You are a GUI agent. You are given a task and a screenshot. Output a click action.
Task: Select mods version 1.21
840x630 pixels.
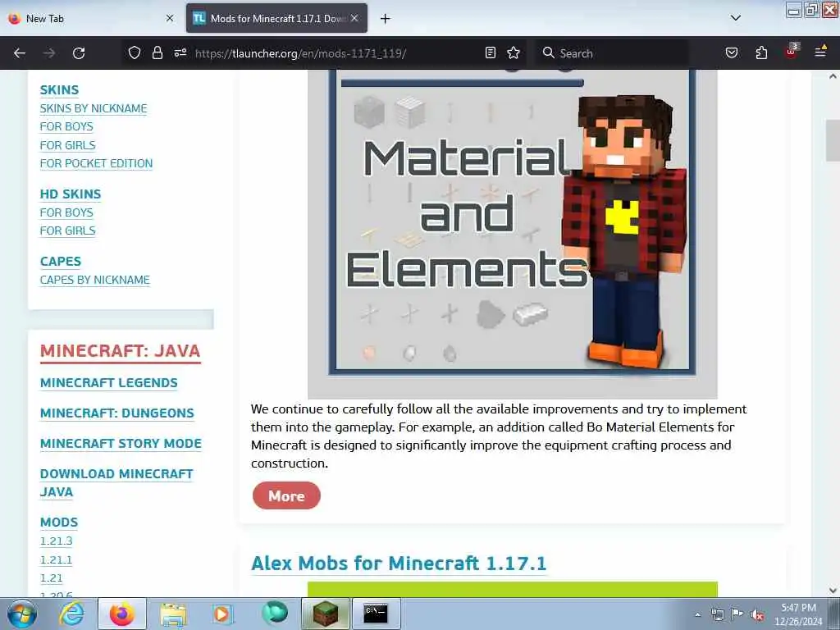pos(52,578)
